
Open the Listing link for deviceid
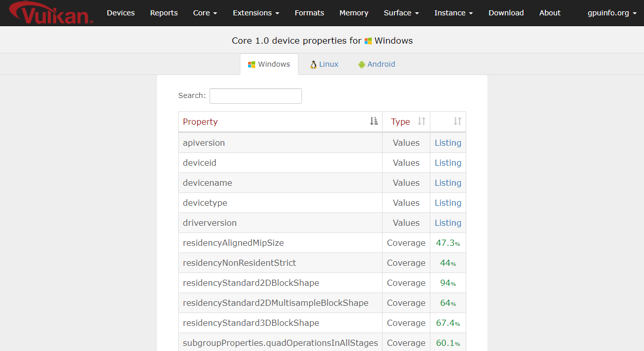click(x=448, y=163)
